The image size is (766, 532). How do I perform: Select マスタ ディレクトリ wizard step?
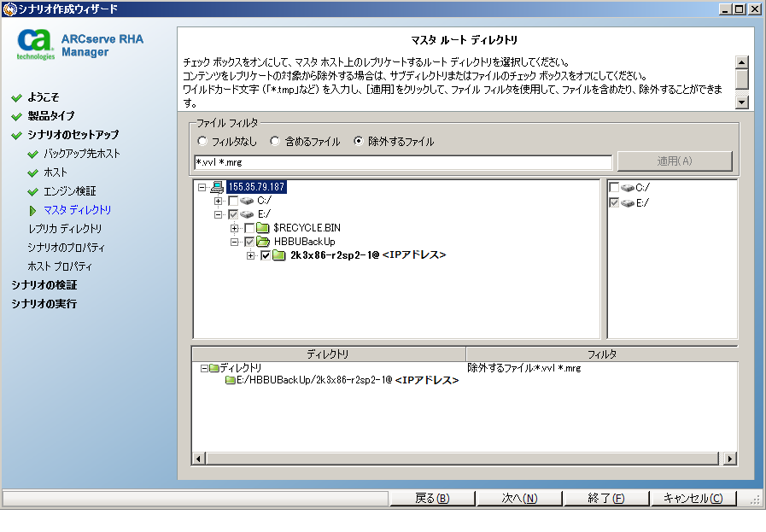pos(77,210)
